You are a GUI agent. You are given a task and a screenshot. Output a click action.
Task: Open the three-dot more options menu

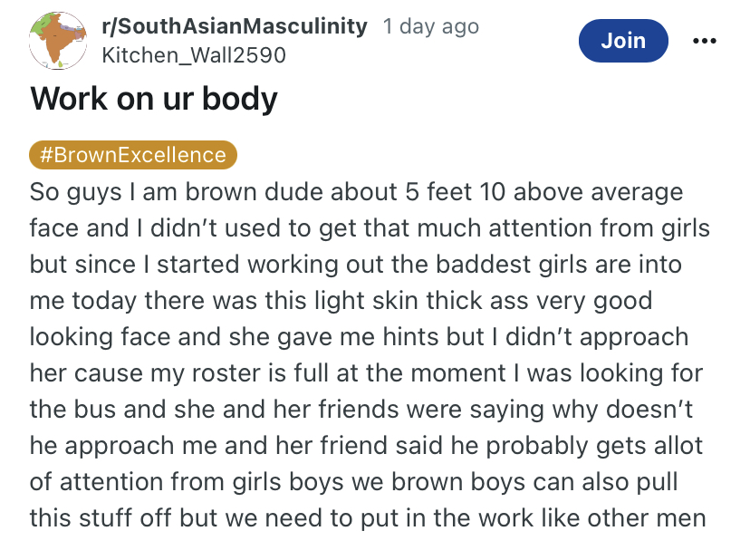tap(705, 41)
